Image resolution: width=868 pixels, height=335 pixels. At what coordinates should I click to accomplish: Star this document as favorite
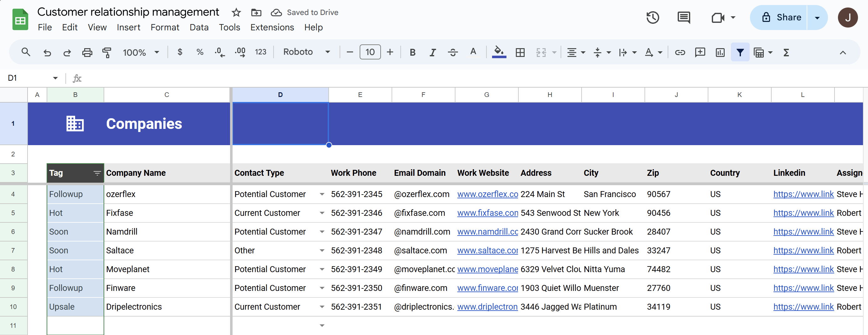pos(236,13)
